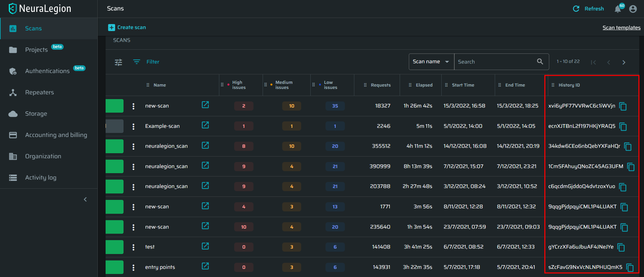Open Repeaters in sidebar
Image resolution: width=644 pixels, height=277 pixels.
(x=49, y=92)
